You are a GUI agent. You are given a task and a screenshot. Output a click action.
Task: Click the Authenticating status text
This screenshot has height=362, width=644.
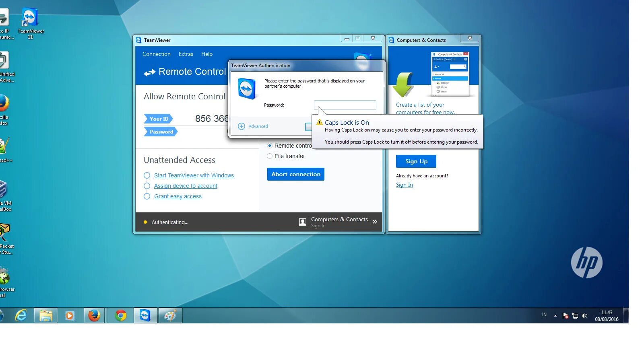pyautogui.click(x=170, y=222)
